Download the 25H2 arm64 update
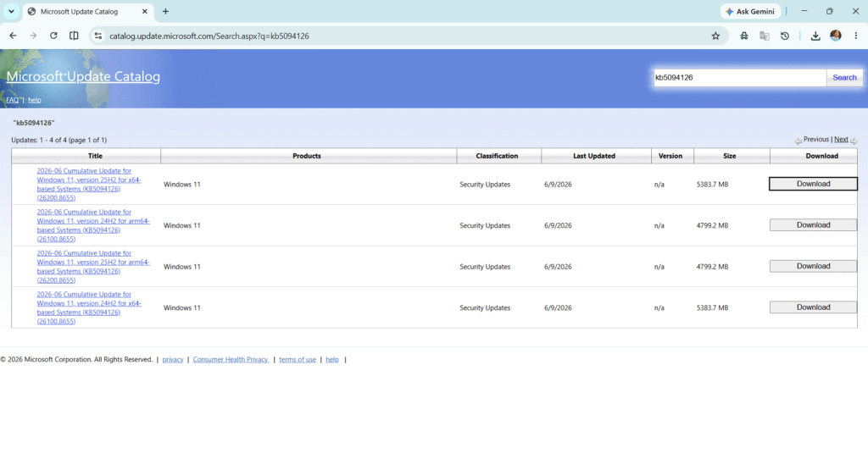Viewport: 868px width, 459px height. pos(813,266)
